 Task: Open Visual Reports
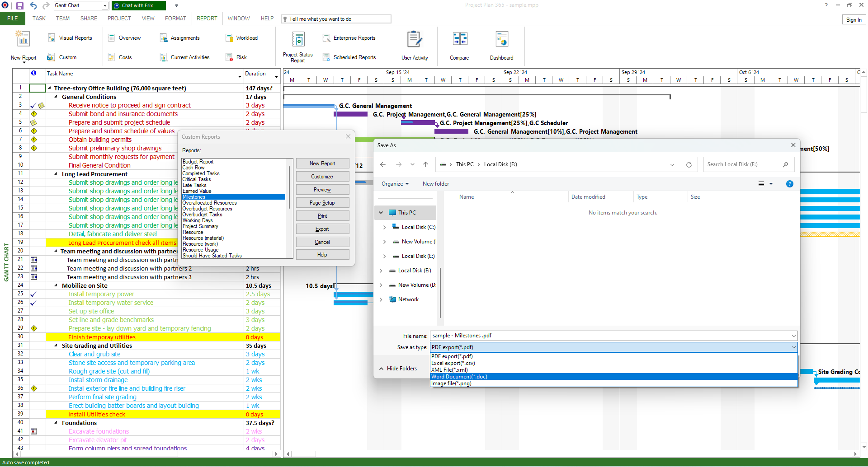71,38
